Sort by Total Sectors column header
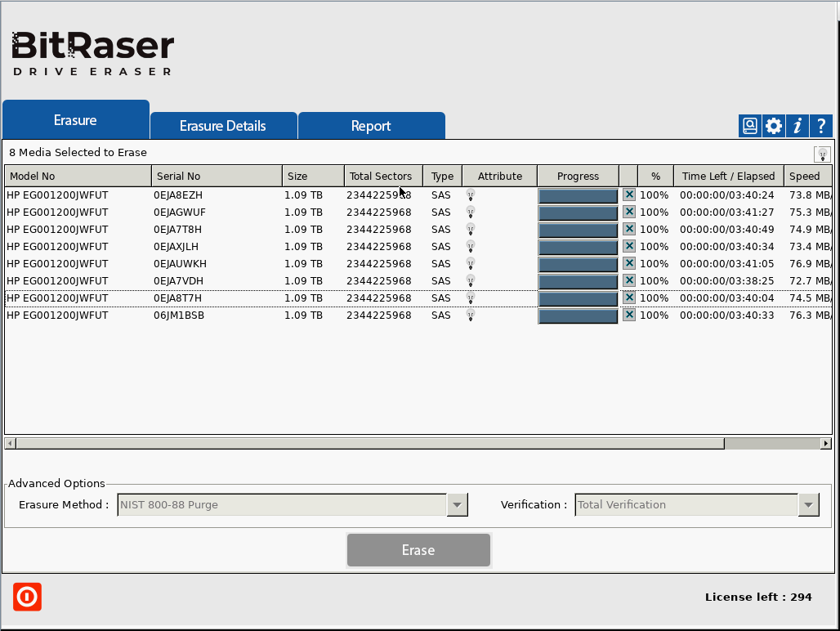The height and width of the screenshot is (631, 840). (x=383, y=177)
